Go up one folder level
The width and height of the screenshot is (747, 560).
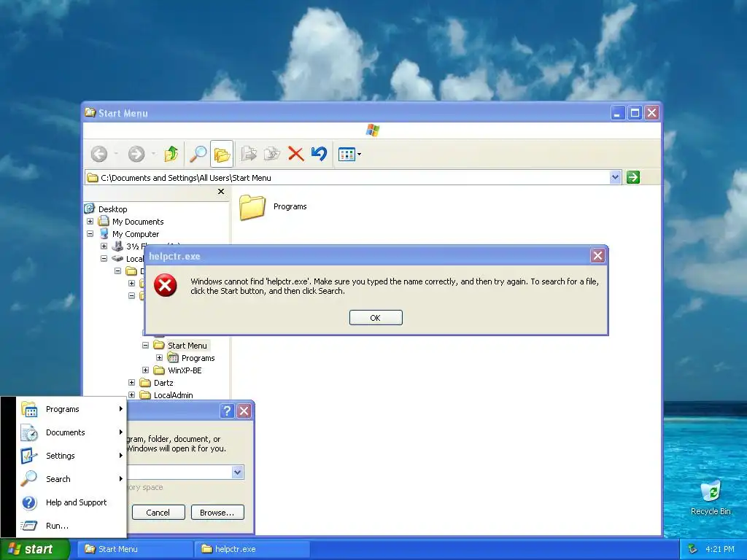click(x=171, y=154)
